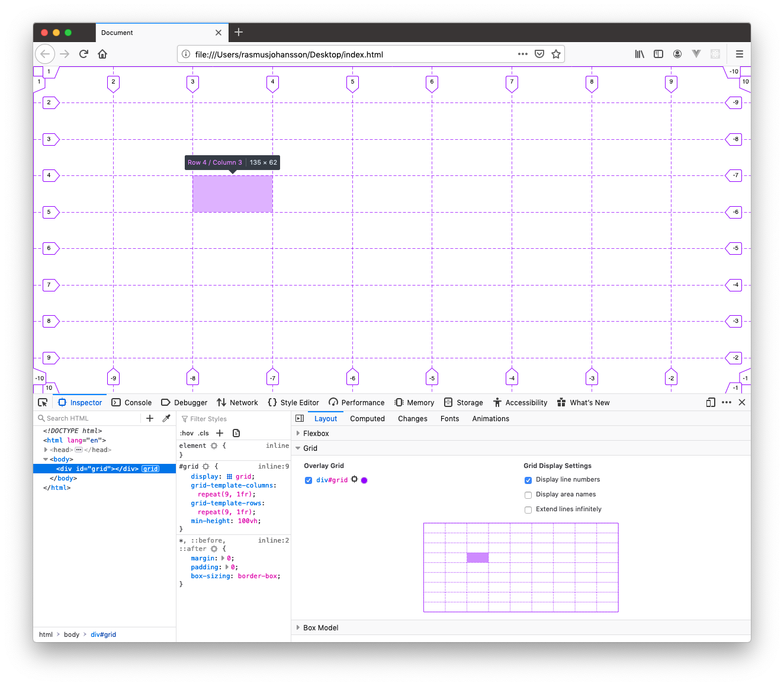Viewport: 784px width, 686px height.
Task: Click the eyedropper color grabber icon
Action: (x=166, y=418)
